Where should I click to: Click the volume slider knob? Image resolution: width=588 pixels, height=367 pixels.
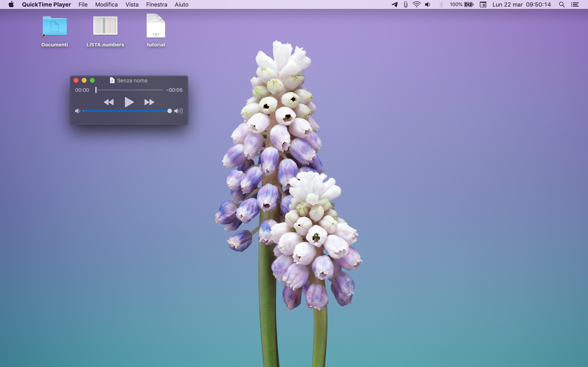(x=170, y=111)
